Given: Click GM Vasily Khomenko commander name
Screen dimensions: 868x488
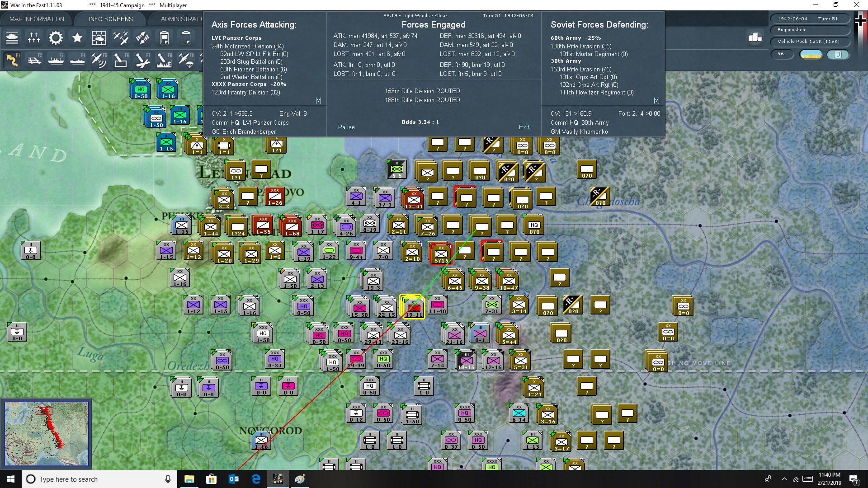Looking at the screenshot, I should pyautogui.click(x=579, y=132).
